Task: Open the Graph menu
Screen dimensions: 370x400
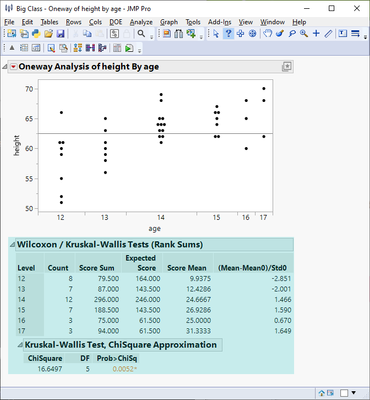Action: click(x=169, y=22)
